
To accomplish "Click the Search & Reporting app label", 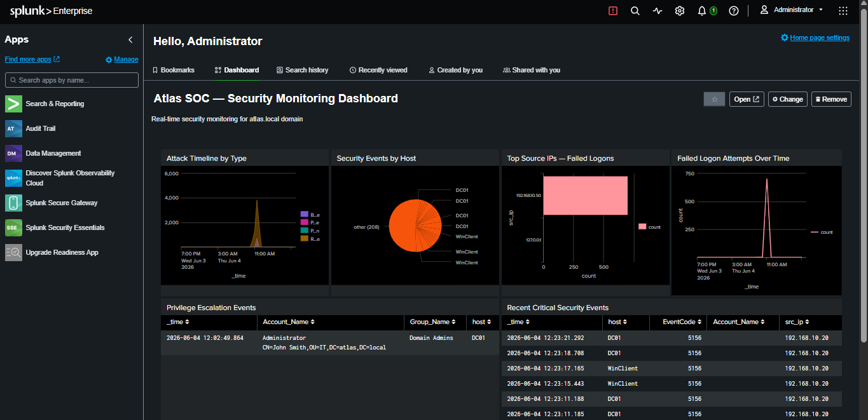I will (x=55, y=104).
